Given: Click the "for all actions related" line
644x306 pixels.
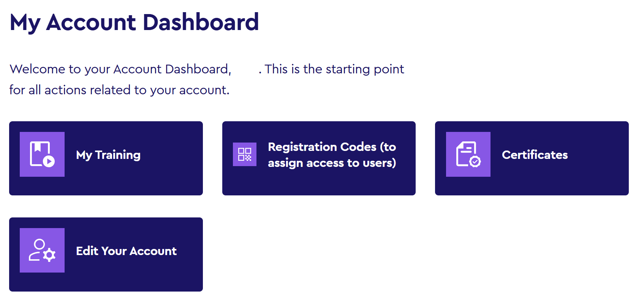Looking at the screenshot, I should (x=119, y=90).
